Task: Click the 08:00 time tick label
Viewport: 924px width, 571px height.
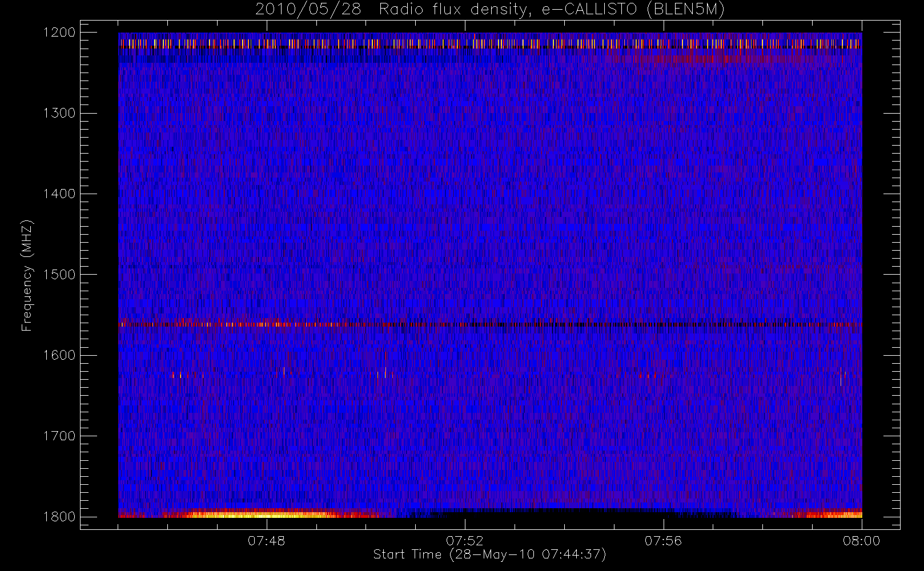Action: (861, 541)
